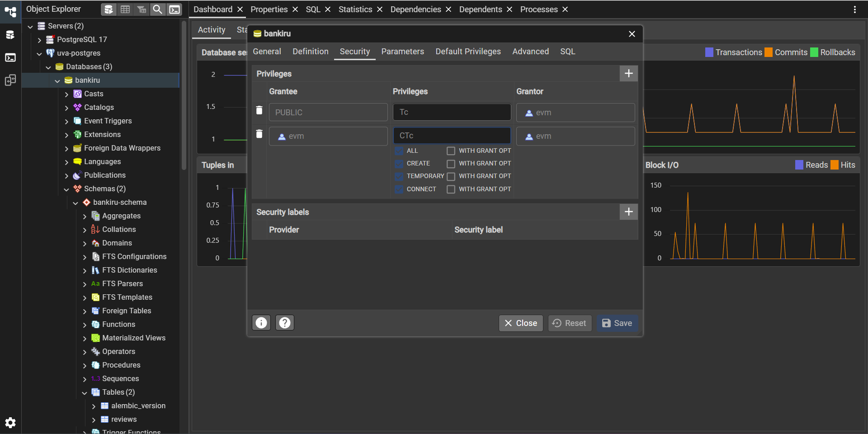Click the Search Objects magnifier icon
The height and width of the screenshot is (434, 868).
click(157, 9)
